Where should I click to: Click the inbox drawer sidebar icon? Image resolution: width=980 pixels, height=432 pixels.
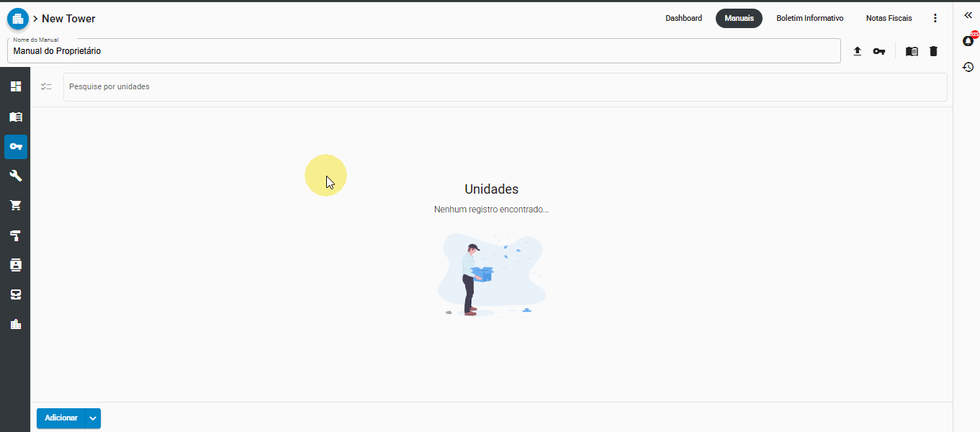pyautogui.click(x=15, y=294)
